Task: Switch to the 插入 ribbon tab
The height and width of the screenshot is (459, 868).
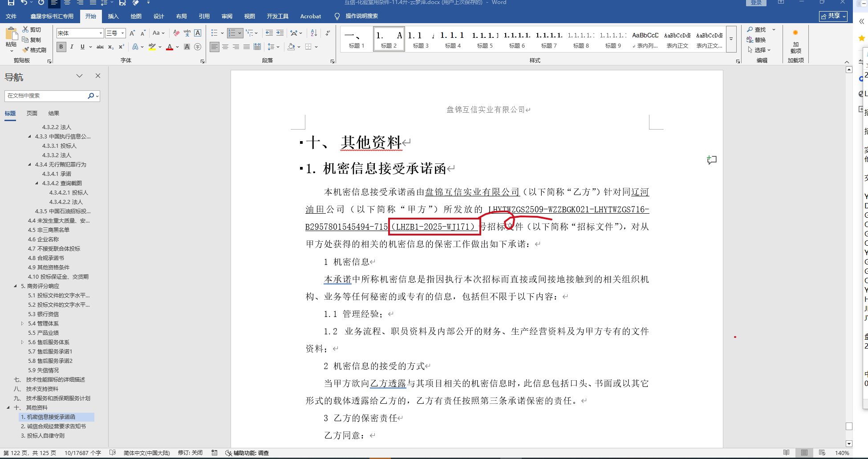Action: click(113, 16)
